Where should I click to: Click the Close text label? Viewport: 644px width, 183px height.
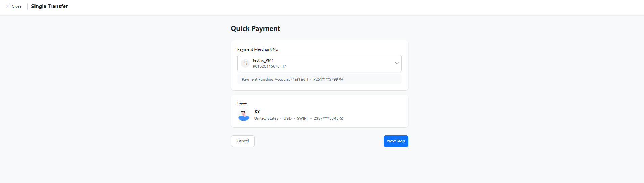pos(17,6)
